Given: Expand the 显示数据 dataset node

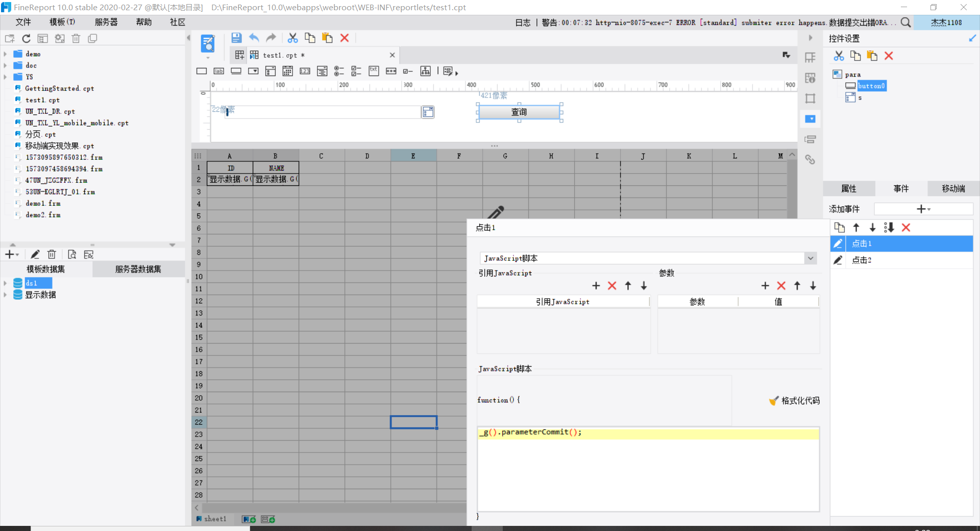Looking at the screenshot, I should coord(5,295).
